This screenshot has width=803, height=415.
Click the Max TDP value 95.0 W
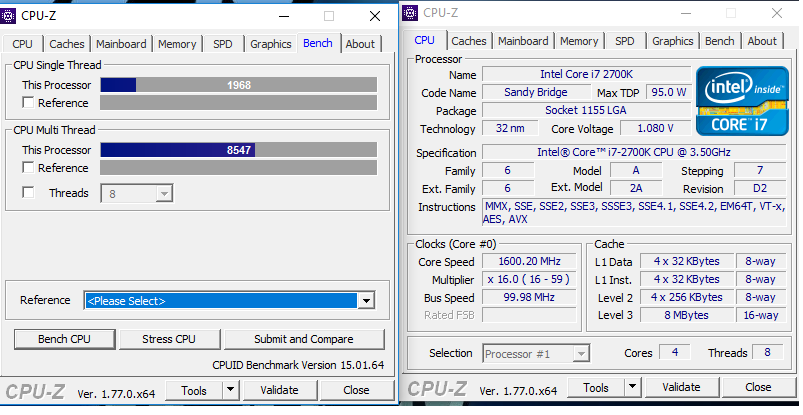tap(668, 92)
